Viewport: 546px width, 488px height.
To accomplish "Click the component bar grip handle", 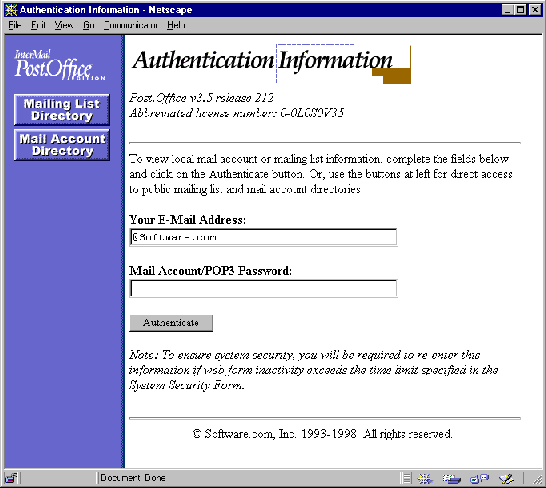I will point(406,479).
